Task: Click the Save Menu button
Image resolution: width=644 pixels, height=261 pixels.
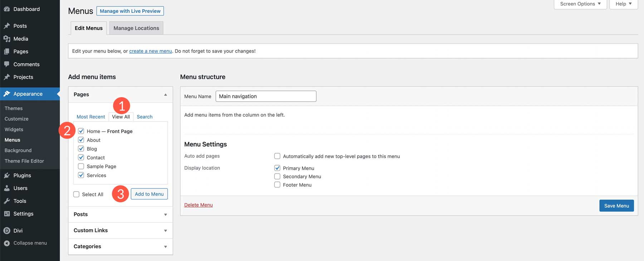Action: (616, 206)
